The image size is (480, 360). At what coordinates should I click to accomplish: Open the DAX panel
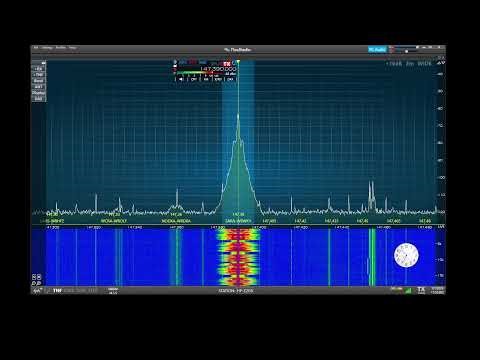tap(39, 99)
